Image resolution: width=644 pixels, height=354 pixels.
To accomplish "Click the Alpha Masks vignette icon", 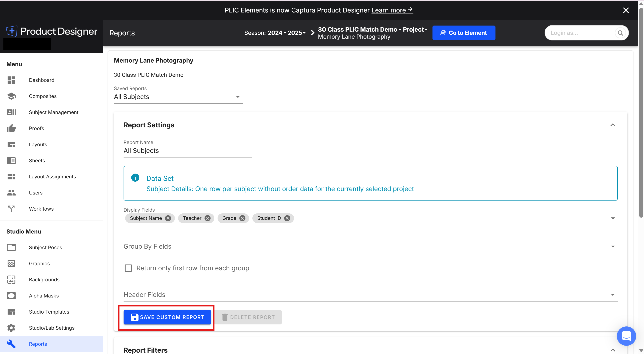I will [11, 295].
